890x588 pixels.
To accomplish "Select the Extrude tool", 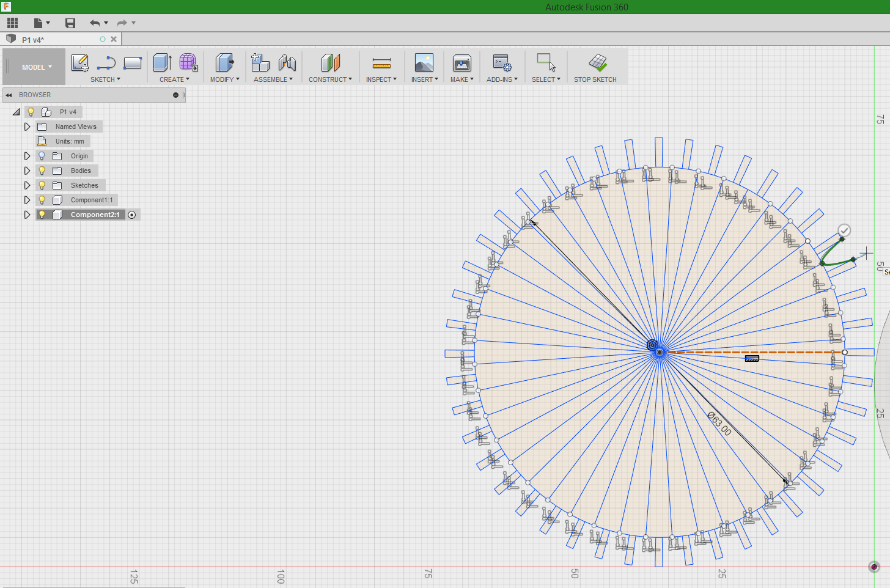I will pos(163,62).
